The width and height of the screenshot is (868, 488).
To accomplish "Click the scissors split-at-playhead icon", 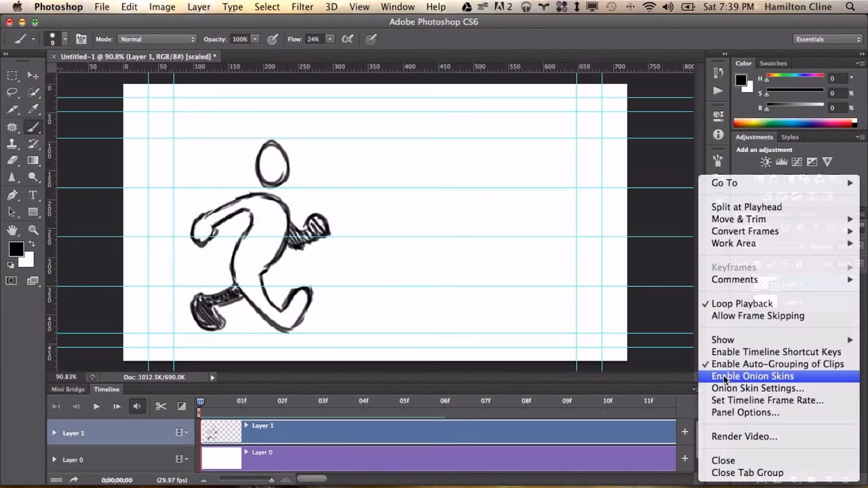I will click(x=161, y=406).
